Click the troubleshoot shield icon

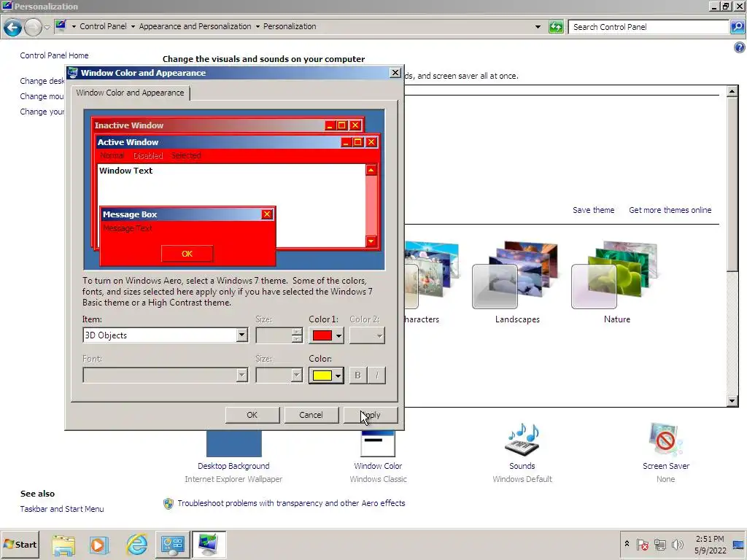(x=169, y=504)
